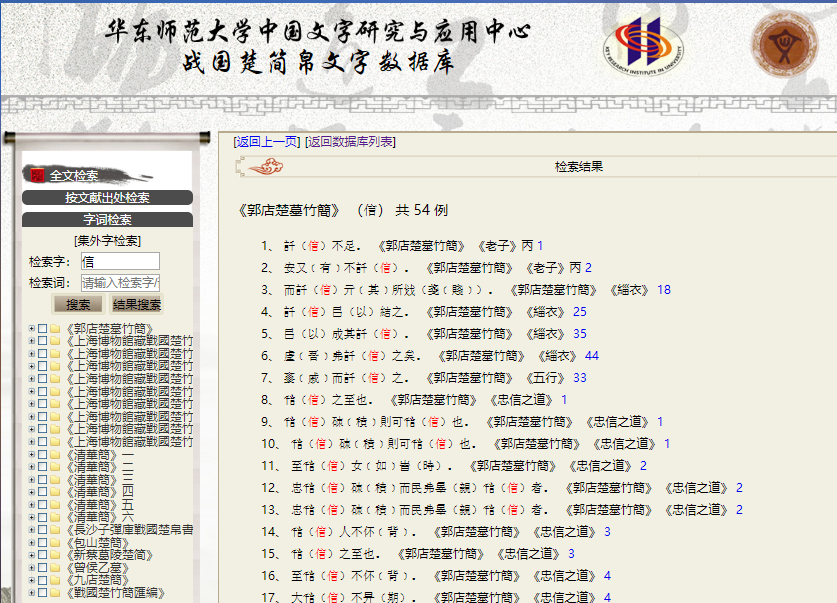Click the folder icon beside 《新蔡葛陵楚简》

click(x=55, y=555)
